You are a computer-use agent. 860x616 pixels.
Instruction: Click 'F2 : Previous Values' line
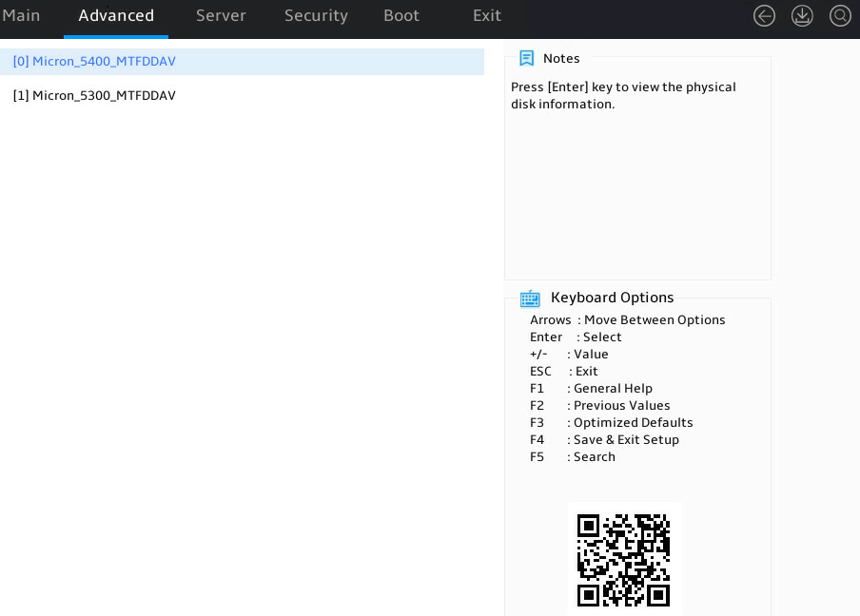pos(599,406)
